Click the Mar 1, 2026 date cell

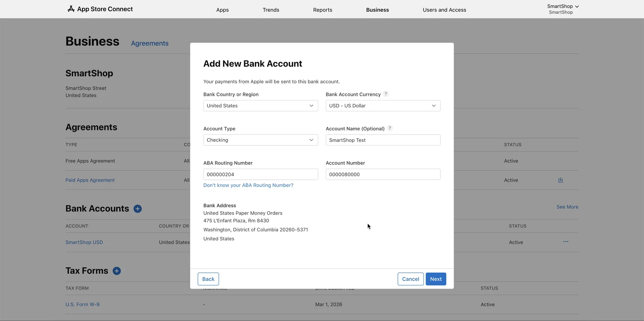pyautogui.click(x=329, y=305)
